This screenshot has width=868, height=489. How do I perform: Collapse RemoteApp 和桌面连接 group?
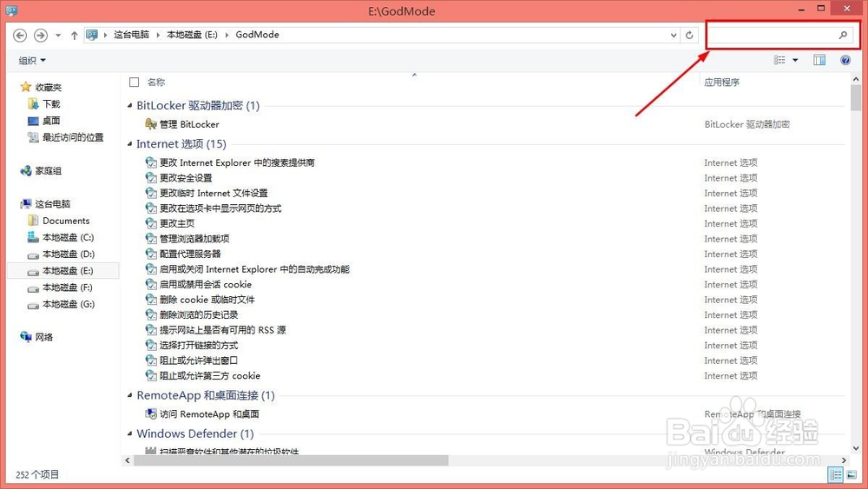tap(129, 395)
